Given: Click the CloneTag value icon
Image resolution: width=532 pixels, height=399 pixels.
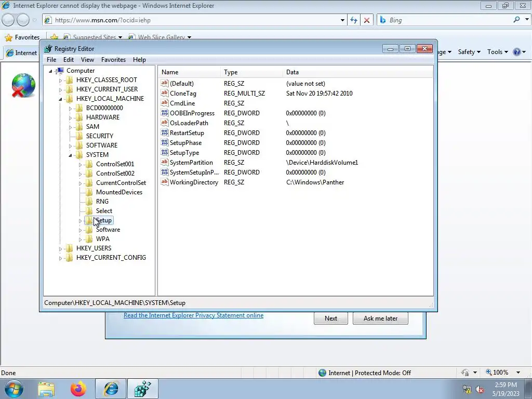Looking at the screenshot, I should (165, 93).
